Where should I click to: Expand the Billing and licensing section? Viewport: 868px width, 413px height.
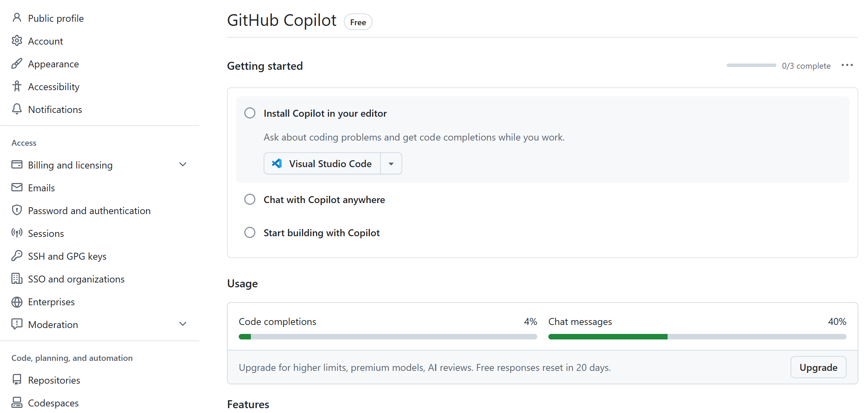tap(183, 165)
